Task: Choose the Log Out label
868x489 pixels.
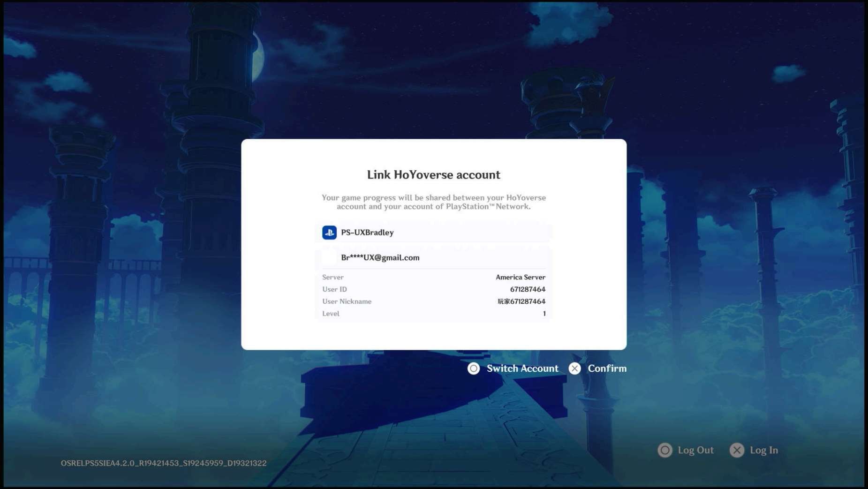Action: click(696, 450)
